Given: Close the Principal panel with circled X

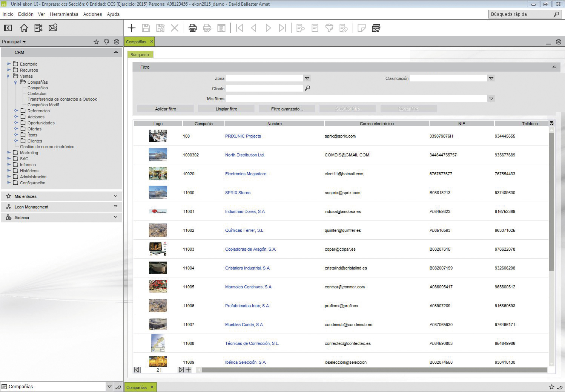Looking at the screenshot, I should (117, 42).
